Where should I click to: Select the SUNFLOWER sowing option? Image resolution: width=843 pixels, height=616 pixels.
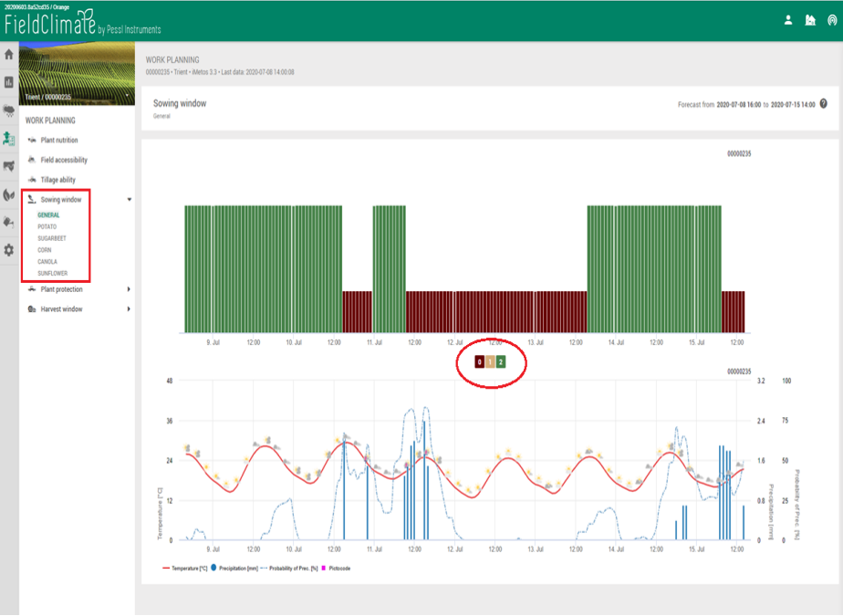(x=53, y=273)
